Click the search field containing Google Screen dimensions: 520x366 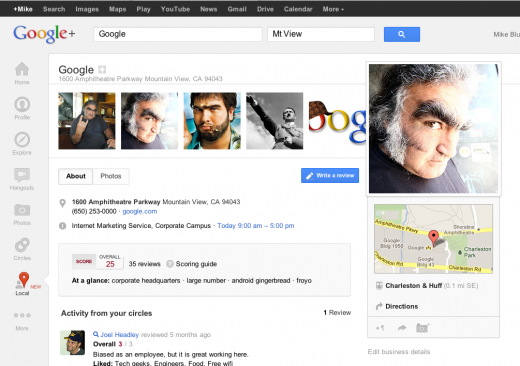pyautogui.click(x=178, y=34)
